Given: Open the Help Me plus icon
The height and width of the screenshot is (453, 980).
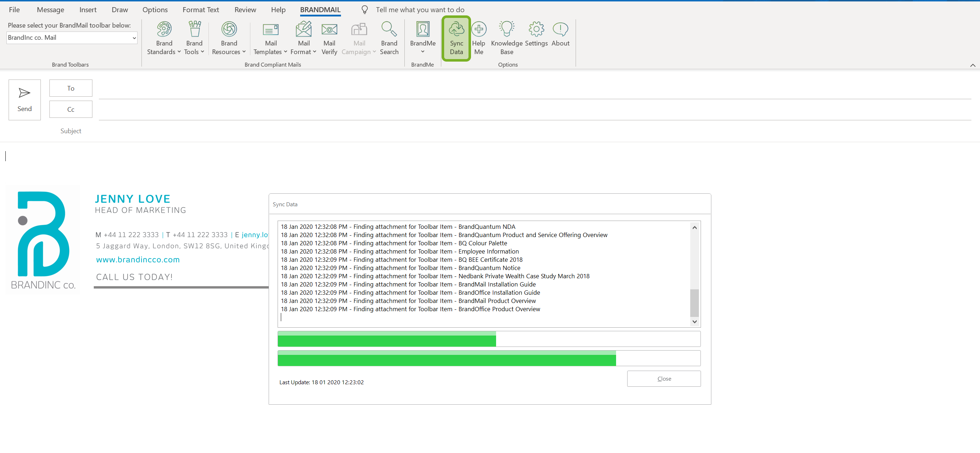Looking at the screenshot, I should [479, 29].
